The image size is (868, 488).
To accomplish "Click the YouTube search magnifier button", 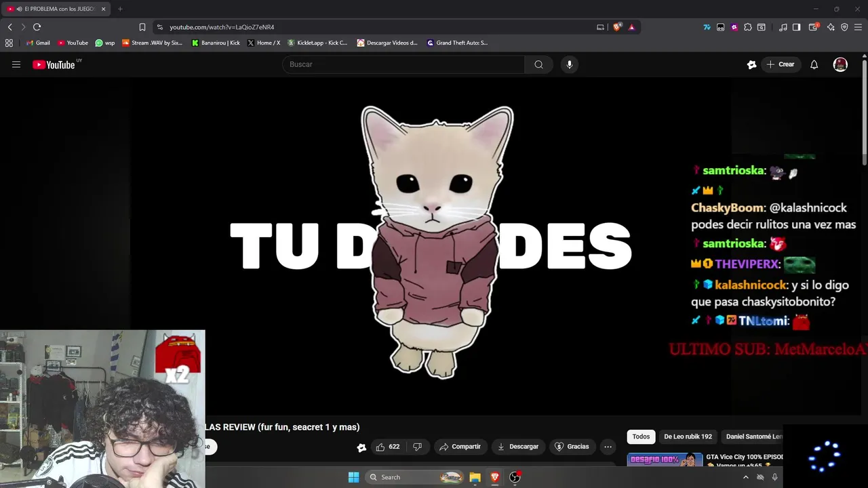I will [538, 64].
